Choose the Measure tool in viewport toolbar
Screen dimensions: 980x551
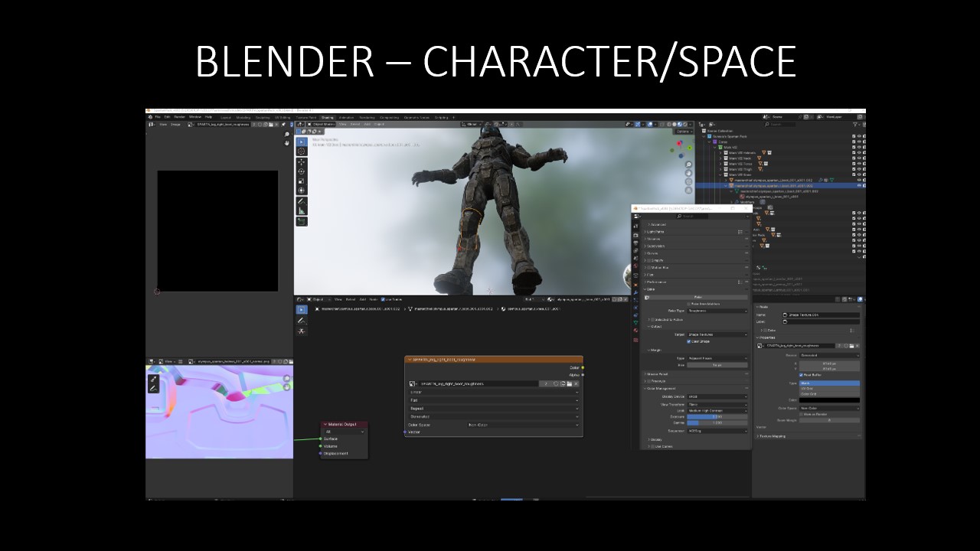302,210
